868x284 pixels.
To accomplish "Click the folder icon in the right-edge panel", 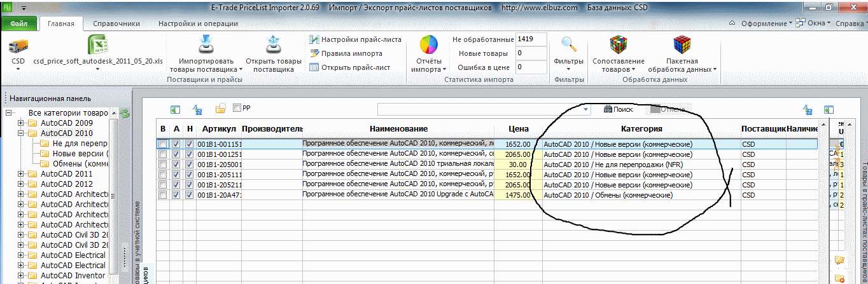I will pyautogui.click(x=839, y=260).
